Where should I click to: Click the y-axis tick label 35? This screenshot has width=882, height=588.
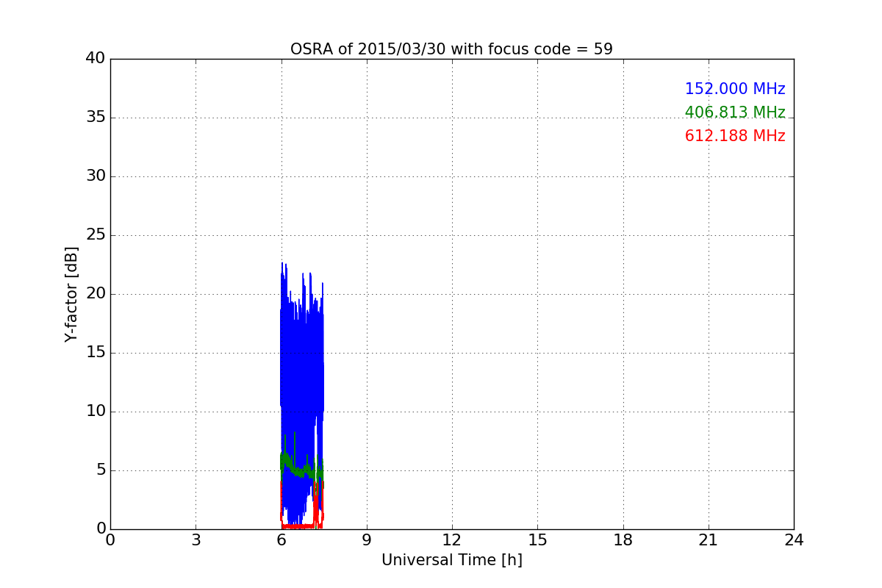96,118
